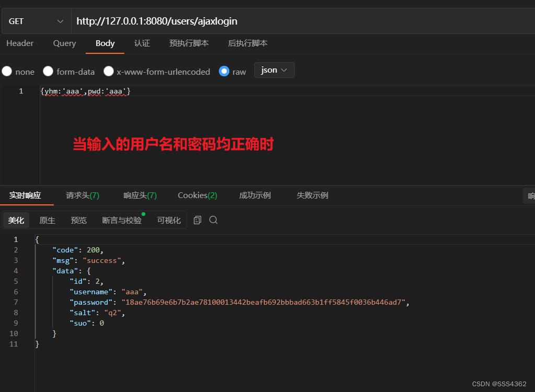This screenshot has width=535, height=392.
Task: Select the 预览 response view
Action: pos(79,220)
